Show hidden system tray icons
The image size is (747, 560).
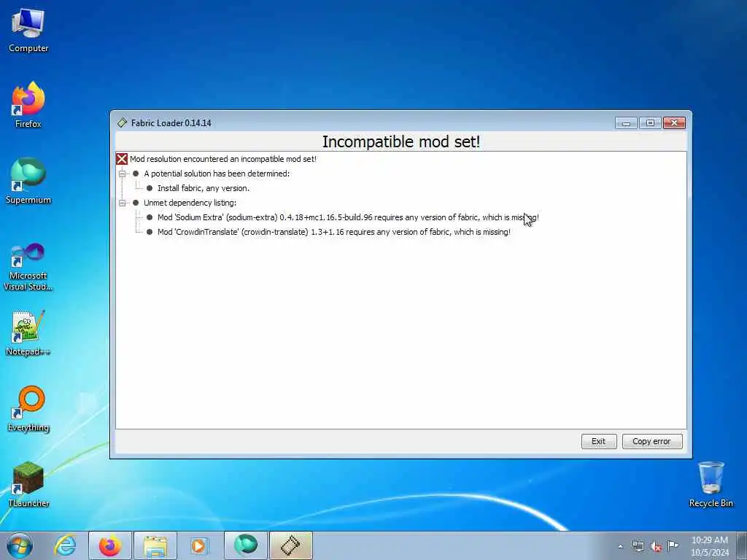pyautogui.click(x=620, y=546)
